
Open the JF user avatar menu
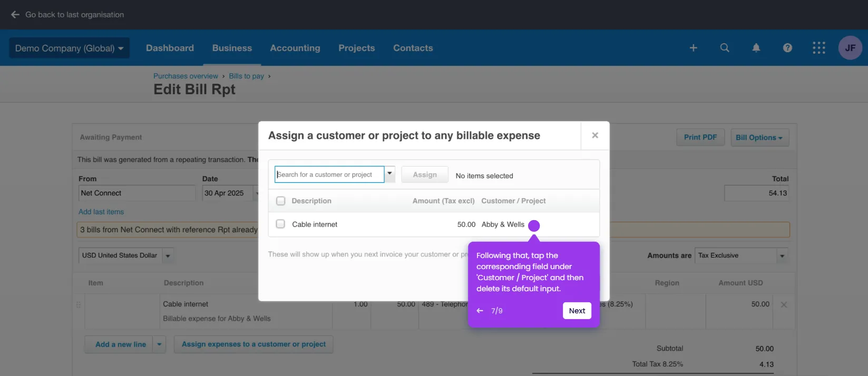click(850, 48)
